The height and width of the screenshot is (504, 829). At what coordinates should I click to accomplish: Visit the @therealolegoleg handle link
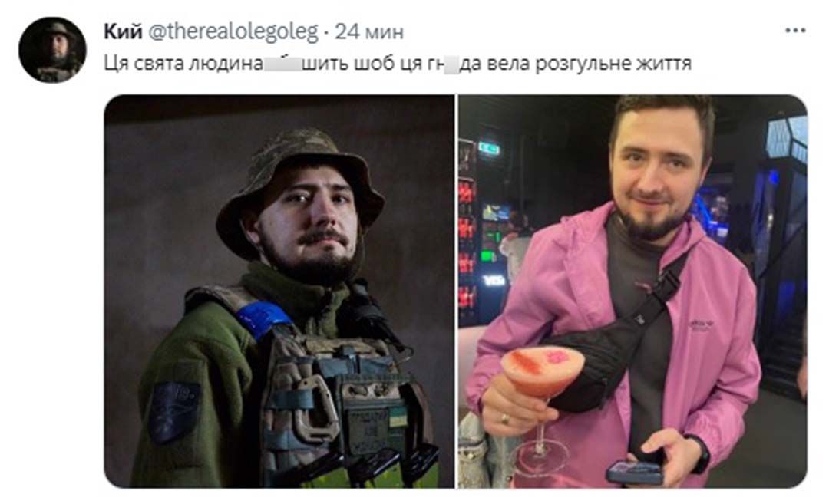[x=233, y=31]
